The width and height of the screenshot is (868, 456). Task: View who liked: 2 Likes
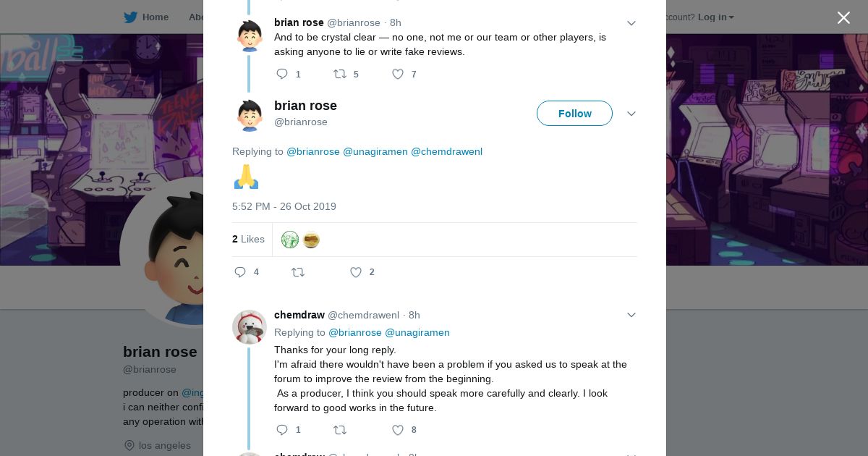248,239
